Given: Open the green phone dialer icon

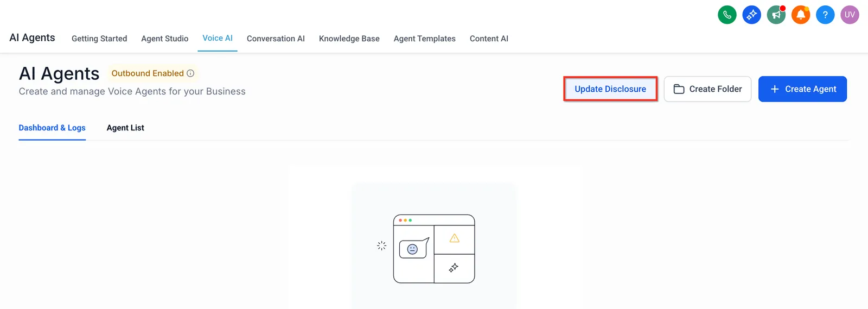Looking at the screenshot, I should coord(727,15).
